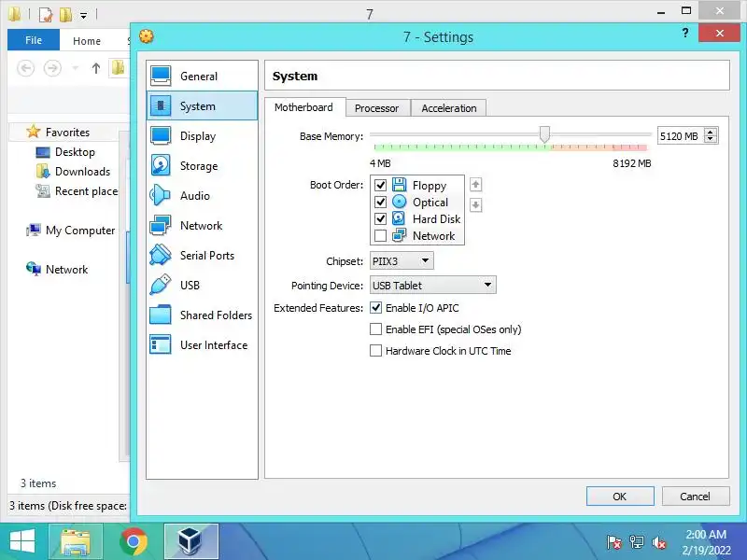Open the USB settings icon

(x=161, y=285)
